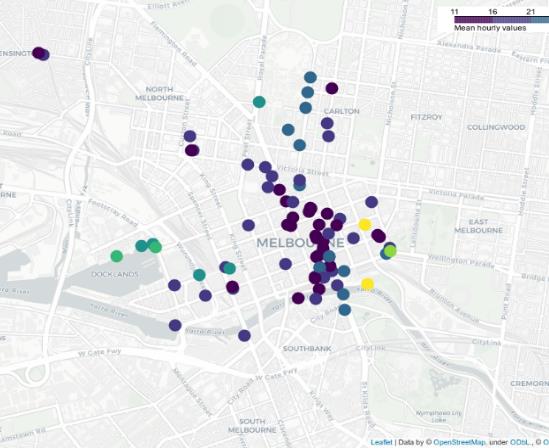Screen dimensions: 549x448
Task: Click the 'Mean hourly values' legend title
Action: tap(490, 28)
